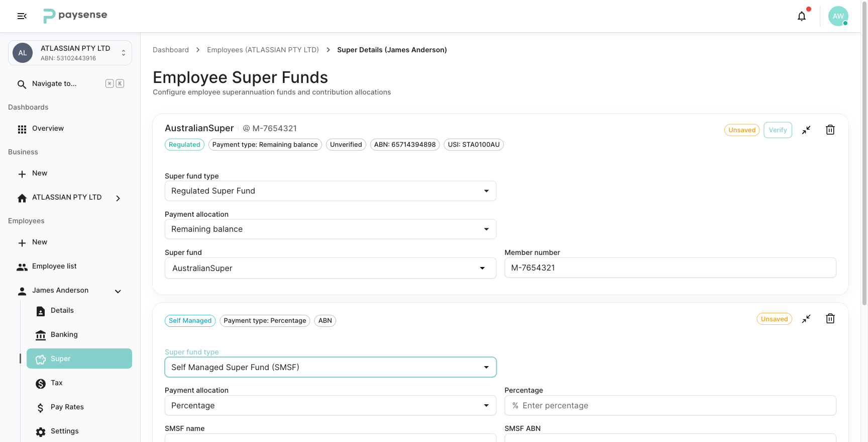
Task: Click the Tax dollar circle icon
Action: [41, 384]
